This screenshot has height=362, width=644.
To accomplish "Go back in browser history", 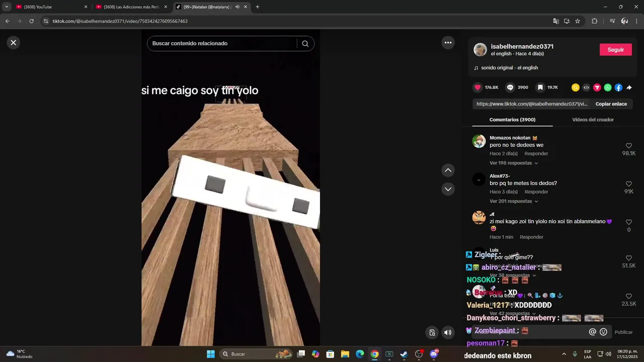I will 7,21.
